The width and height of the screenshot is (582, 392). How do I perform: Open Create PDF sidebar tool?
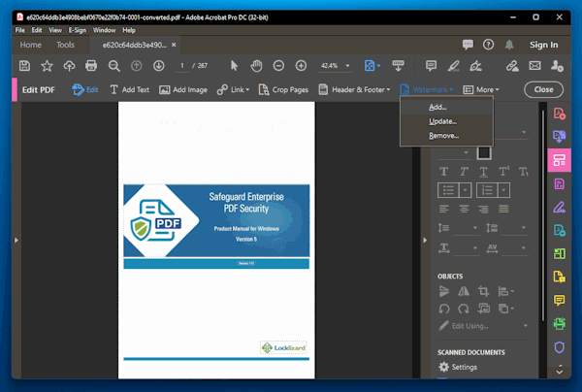point(560,114)
